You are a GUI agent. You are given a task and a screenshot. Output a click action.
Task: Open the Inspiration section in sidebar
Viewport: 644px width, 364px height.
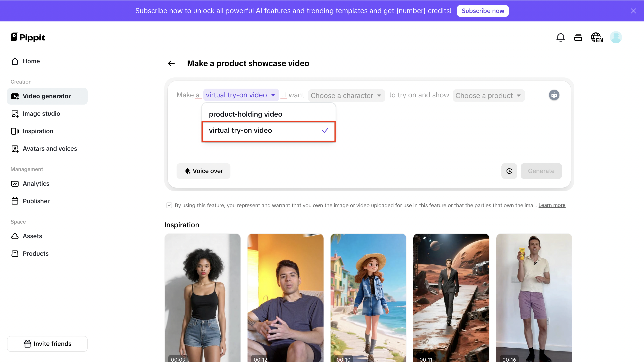[38, 131]
